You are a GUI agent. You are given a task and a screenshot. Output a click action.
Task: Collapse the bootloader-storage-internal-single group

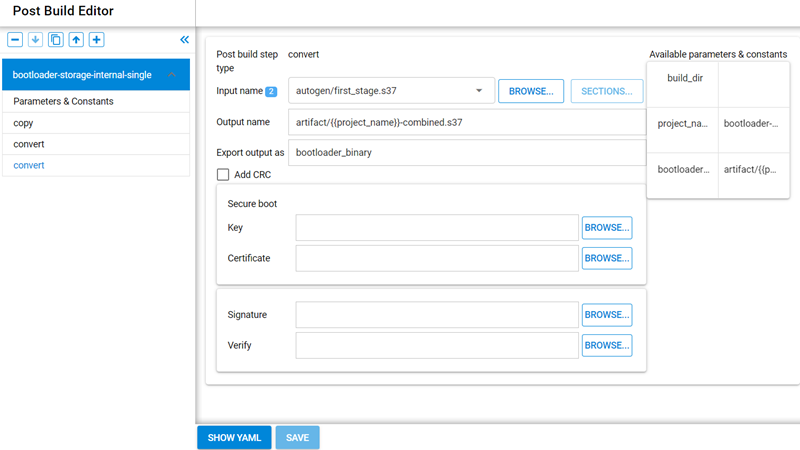click(172, 75)
